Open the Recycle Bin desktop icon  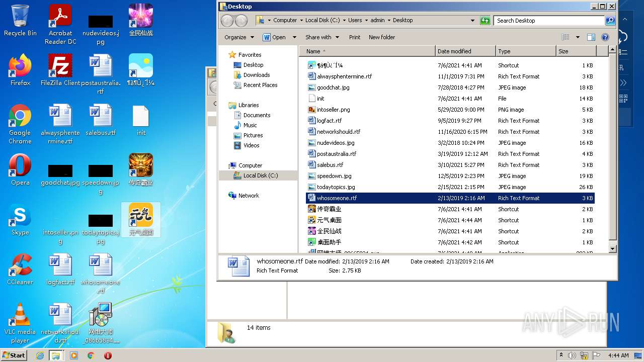20,20
